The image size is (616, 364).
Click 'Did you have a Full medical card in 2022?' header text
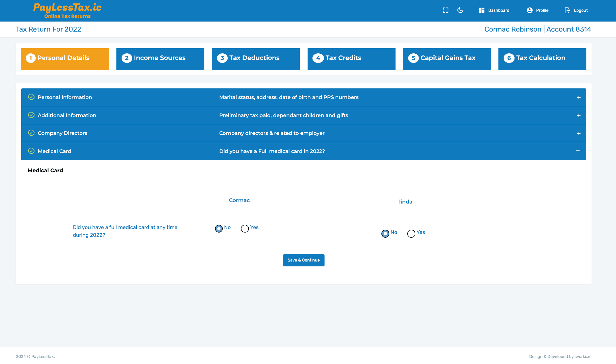[272, 151]
